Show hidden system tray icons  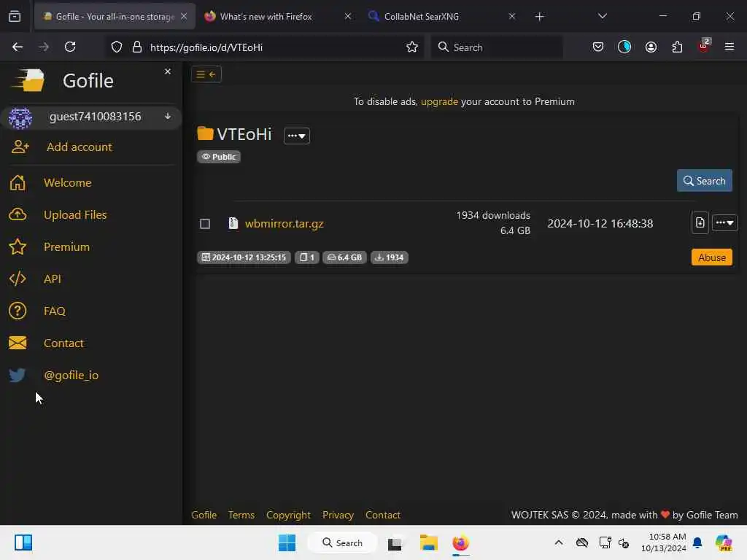click(559, 542)
